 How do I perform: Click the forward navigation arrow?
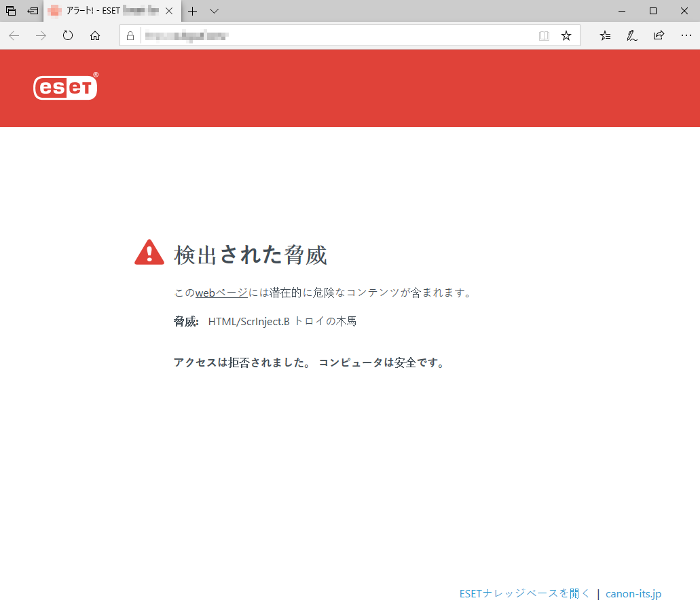pos(40,35)
